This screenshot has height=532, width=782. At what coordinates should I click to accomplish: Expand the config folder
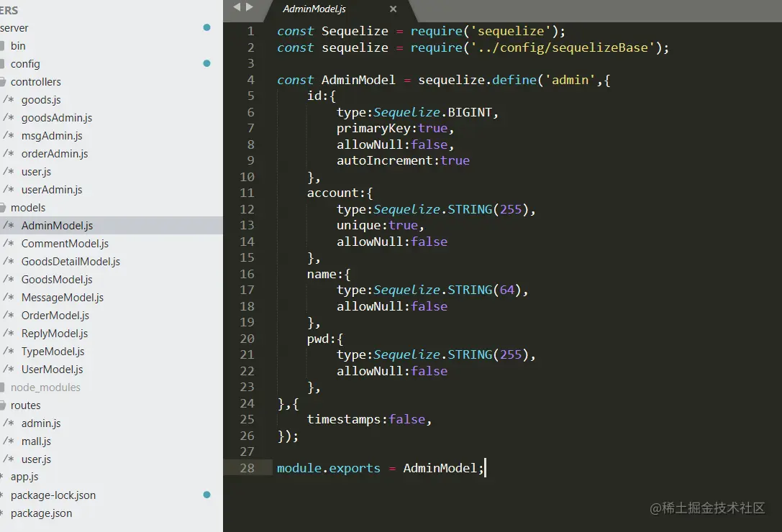(x=25, y=64)
